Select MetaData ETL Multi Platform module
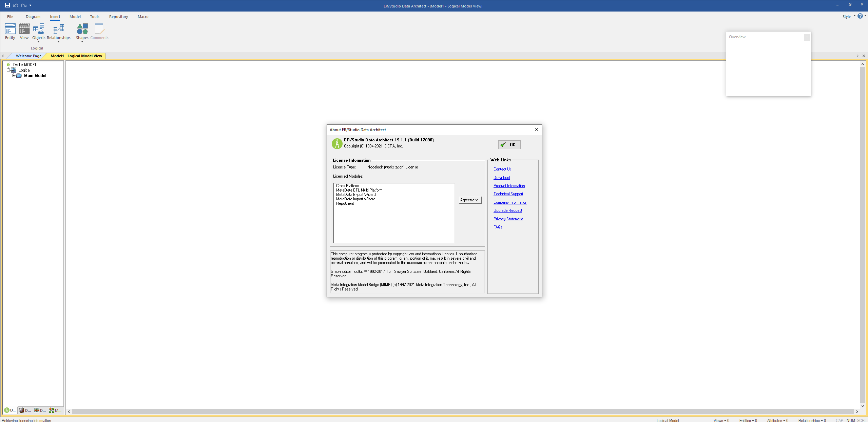The width and height of the screenshot is (868, 422). (359, 190)
